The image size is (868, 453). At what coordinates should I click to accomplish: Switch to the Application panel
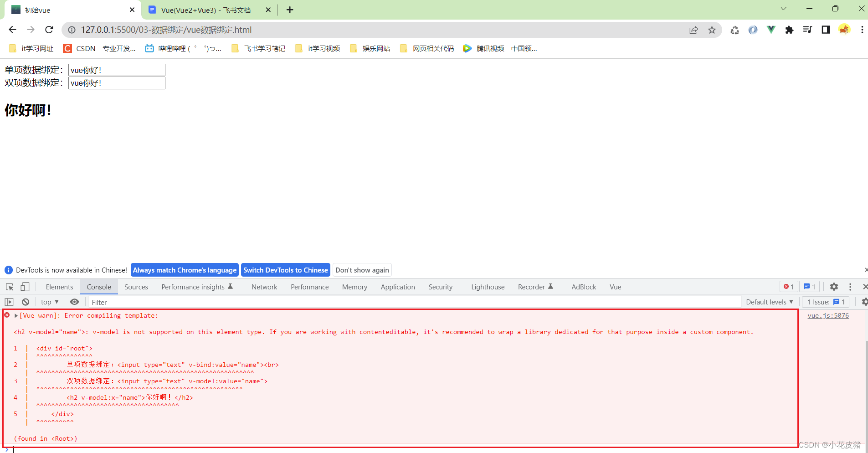398,287
